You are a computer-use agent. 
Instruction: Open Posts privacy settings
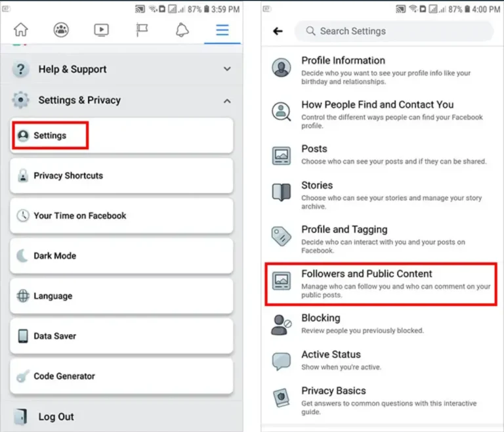(383, 154)
